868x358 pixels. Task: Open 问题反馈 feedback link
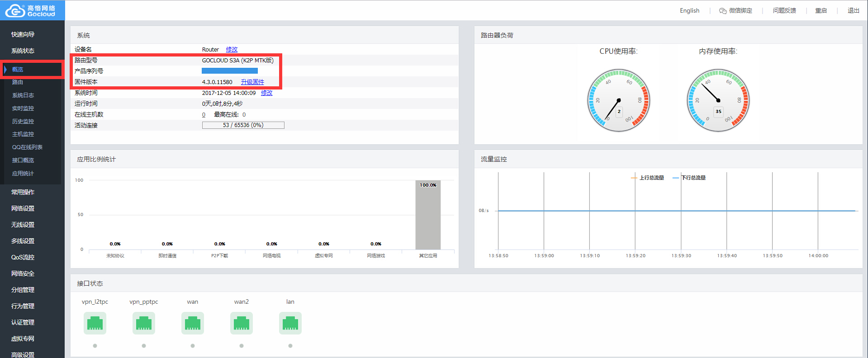tap(784, 11)
